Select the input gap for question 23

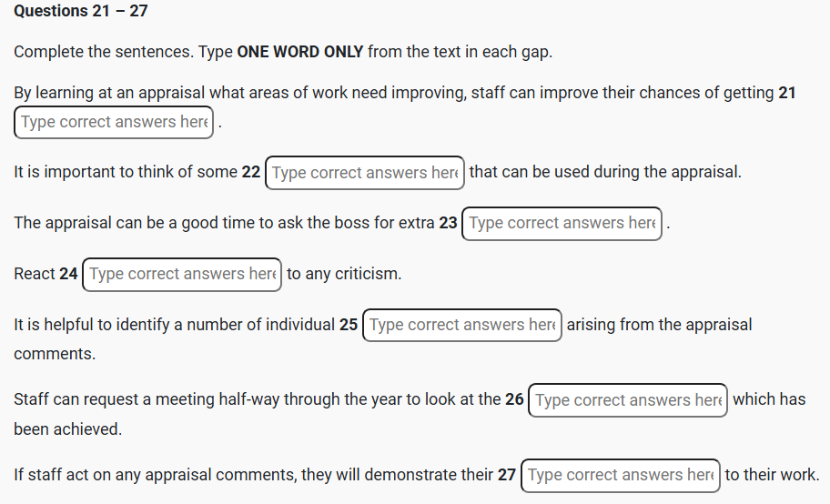(562, 223)
